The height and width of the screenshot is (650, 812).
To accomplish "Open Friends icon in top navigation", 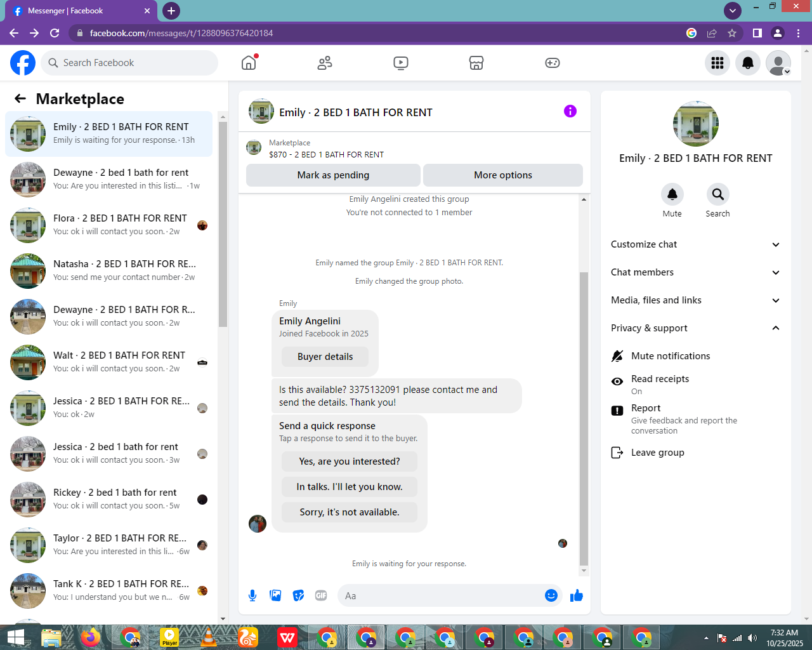I will click(x=325, y=63).
